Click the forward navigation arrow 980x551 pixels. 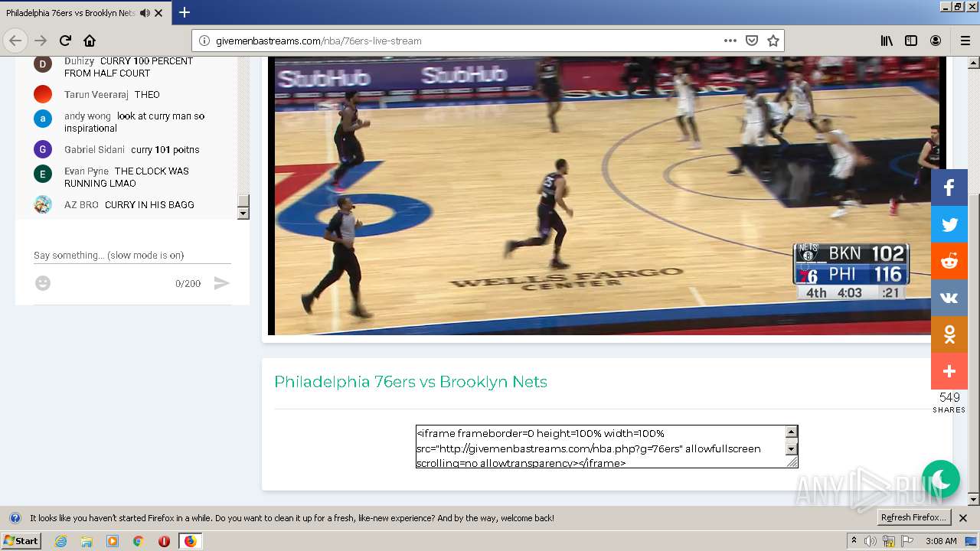pos(41,41)
